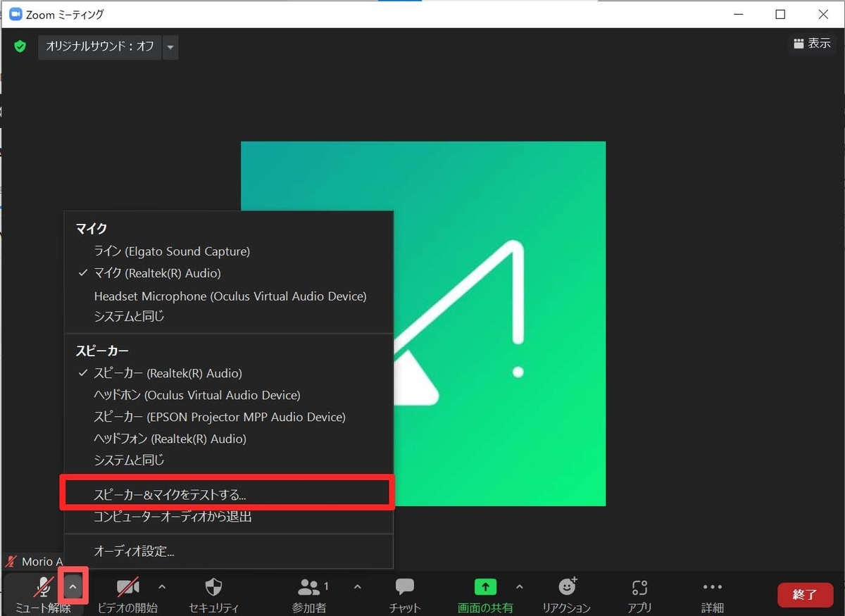Select システムと同じ under マイク section
The height and width of the screenshot is (616, 845).
(x=228, y=317)
